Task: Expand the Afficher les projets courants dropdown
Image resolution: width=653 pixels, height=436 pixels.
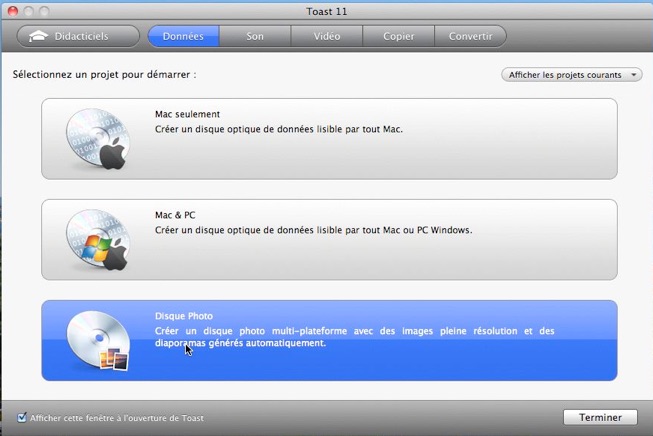Action: click(572, 75)
